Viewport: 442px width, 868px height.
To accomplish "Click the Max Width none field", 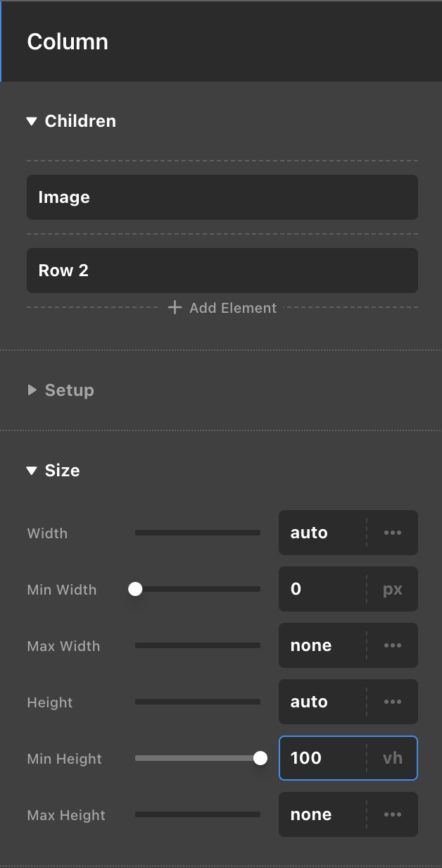I will coord(322,645).
